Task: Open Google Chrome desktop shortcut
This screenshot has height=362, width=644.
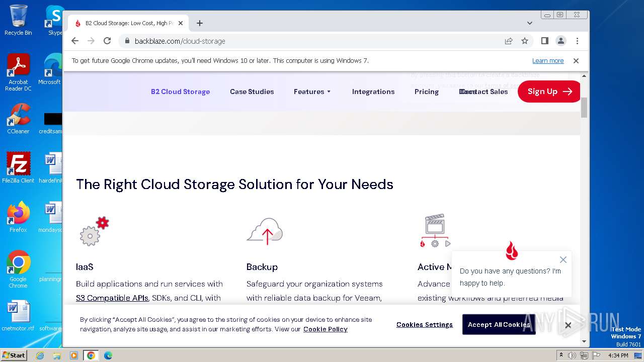Action: 18,269
